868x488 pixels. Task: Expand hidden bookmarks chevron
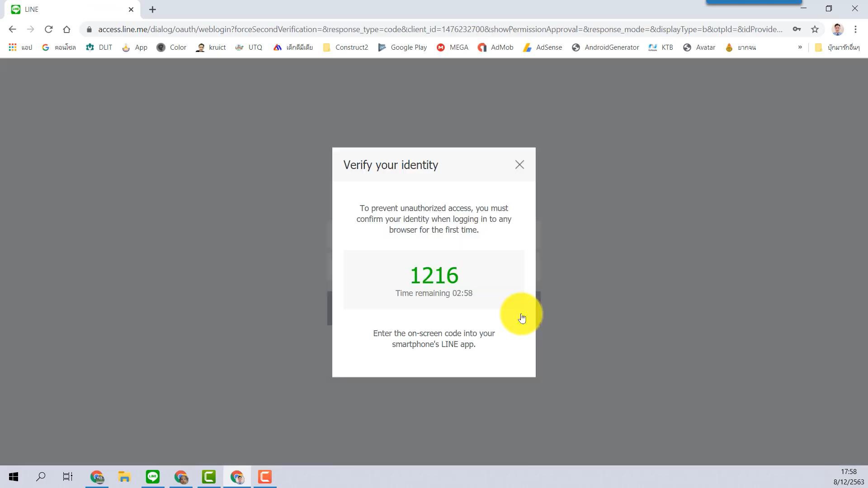tap(800, 47)
